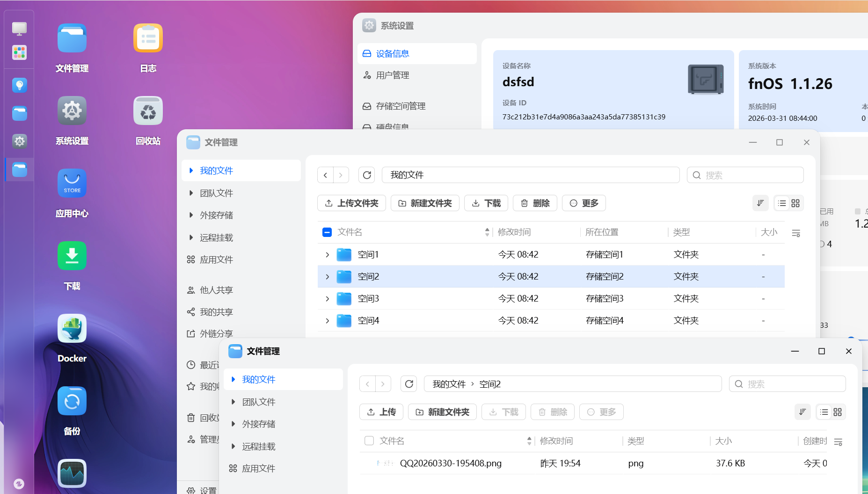
Task: Click the sort order icon in the toolbar
Action: [760, 203]
